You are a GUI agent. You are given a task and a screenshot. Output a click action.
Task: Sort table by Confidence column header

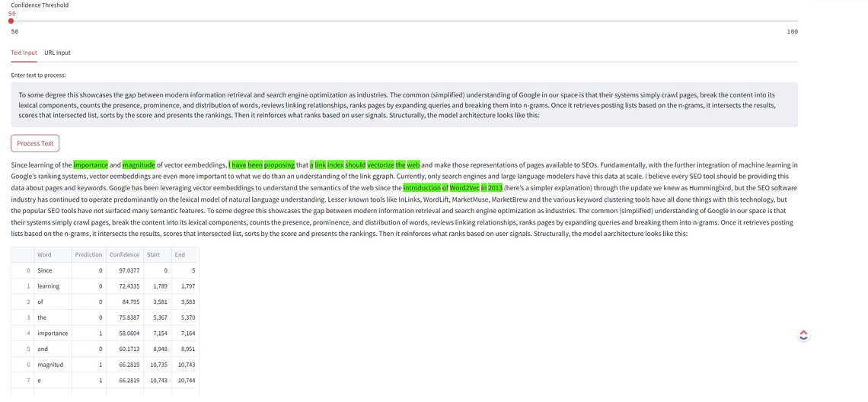pos(124,254)
